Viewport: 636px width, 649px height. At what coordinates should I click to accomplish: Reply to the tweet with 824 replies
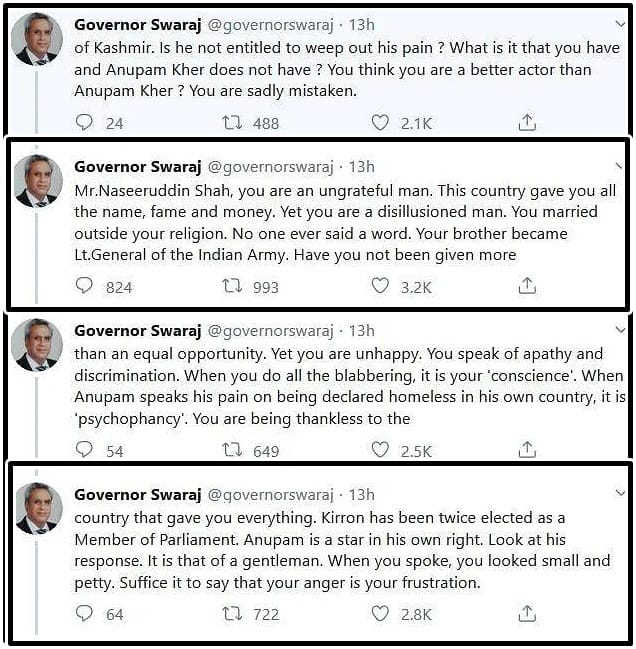point(85,287)
